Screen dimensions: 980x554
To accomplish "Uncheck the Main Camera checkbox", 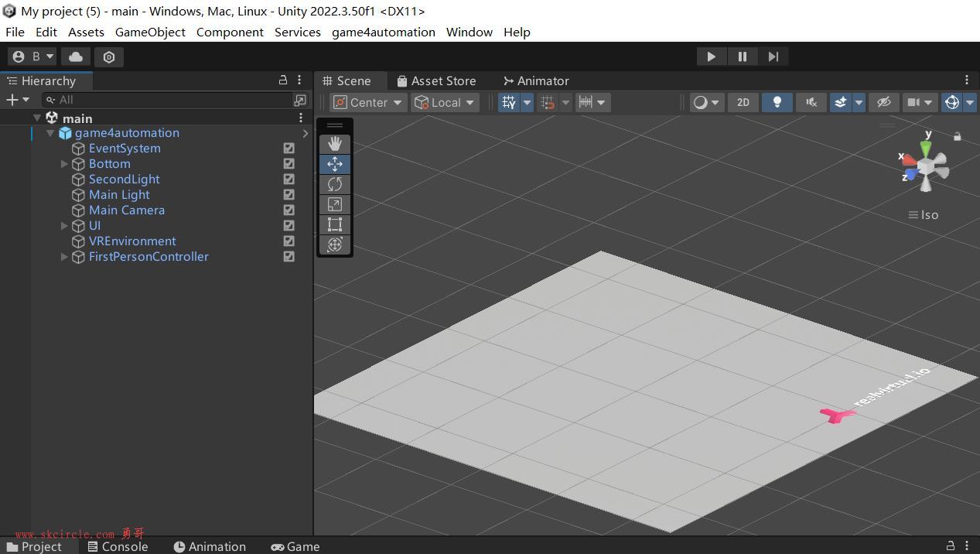I will (x=289, y=210).
